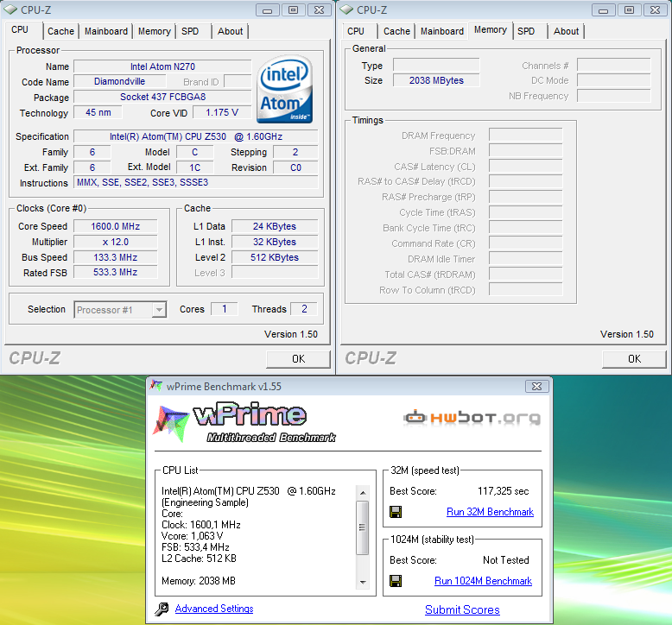Click the Rated FSB value 533.3 MHz
The image size is (672, 625).
(115, 273)
